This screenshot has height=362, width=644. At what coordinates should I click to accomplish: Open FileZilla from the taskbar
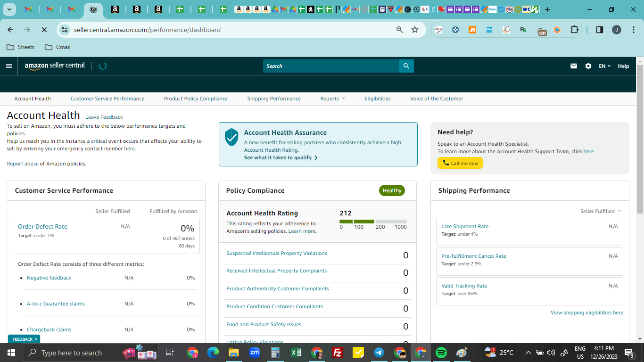337,353
